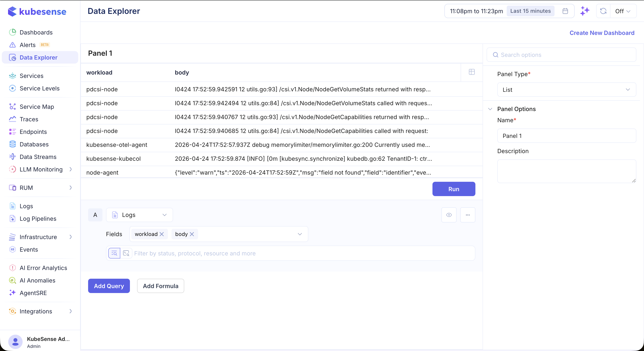Select the node-agent log row
Screen dimensions: 644x351
click(281, 172)
